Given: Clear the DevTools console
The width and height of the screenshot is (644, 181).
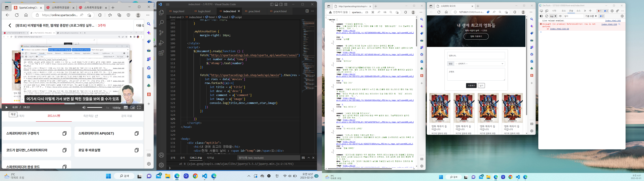Looking at the screenshot, I should (x=547, y=16).
